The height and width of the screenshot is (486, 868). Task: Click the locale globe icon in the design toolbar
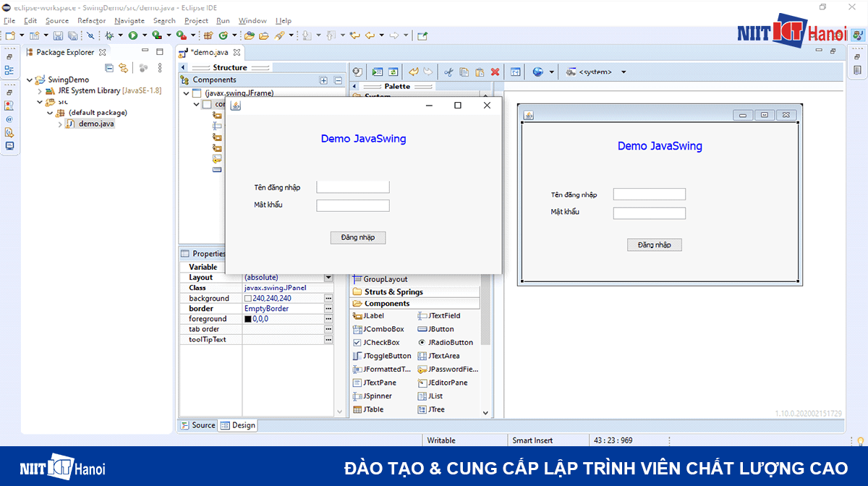[x=537, y=71]
